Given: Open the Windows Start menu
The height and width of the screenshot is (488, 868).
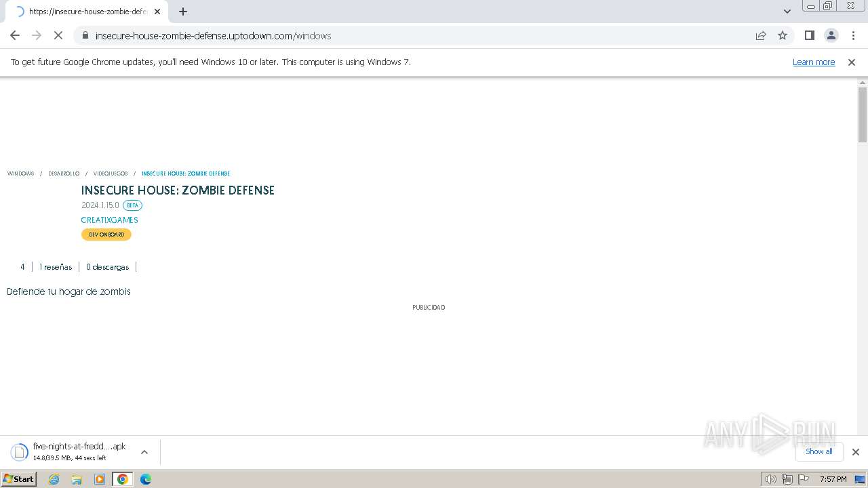Looking at the screenshot, I should click(x=19, y=479).
